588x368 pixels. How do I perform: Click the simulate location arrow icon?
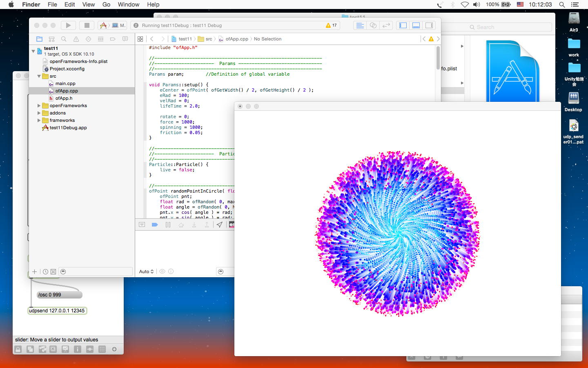coord(220,225)
